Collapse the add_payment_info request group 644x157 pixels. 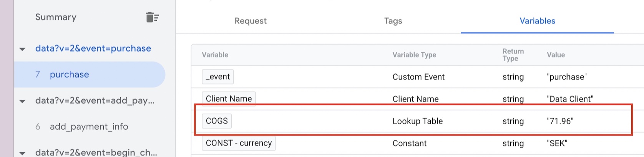pyautogui.click(x=22, y=102)
